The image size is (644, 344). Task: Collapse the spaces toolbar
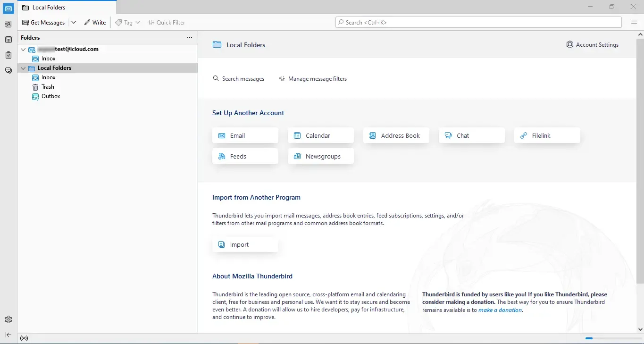tap(8, 335)
